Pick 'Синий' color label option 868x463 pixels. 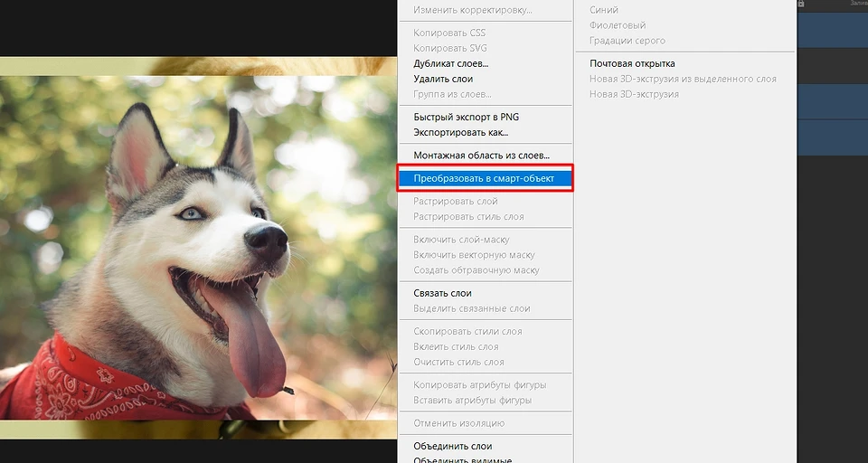[x=604, y=10]
